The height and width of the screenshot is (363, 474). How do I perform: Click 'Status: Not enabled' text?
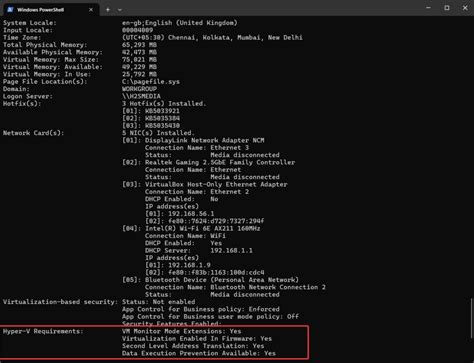point(159,301)
